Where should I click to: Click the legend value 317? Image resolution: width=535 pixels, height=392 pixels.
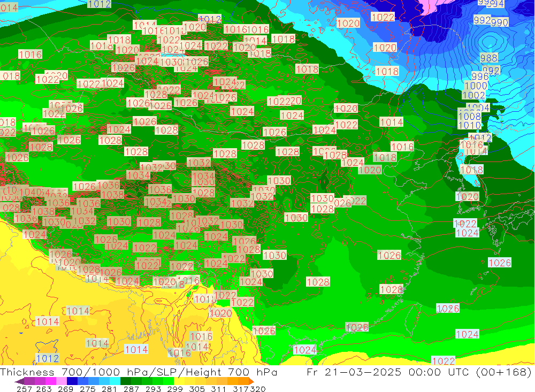[240, 389]
